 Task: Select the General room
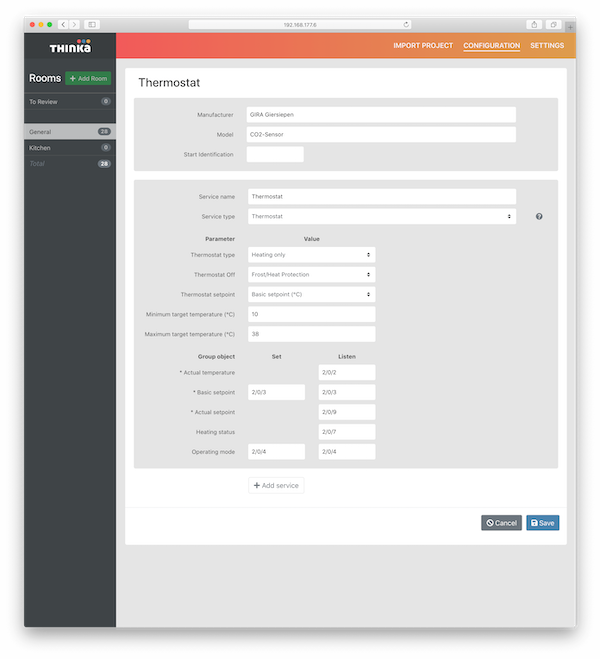pyautogui.click(x=70, y=132)
